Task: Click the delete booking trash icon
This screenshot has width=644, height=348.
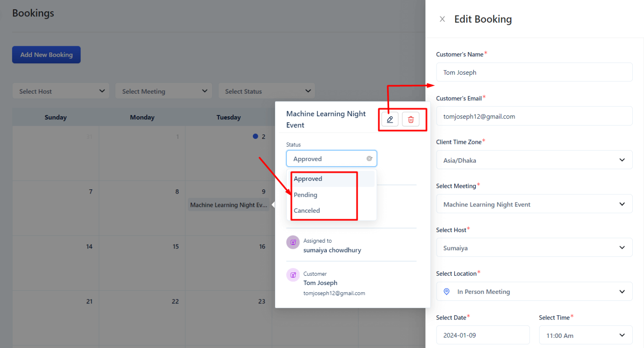Action: tap(410, 119)
